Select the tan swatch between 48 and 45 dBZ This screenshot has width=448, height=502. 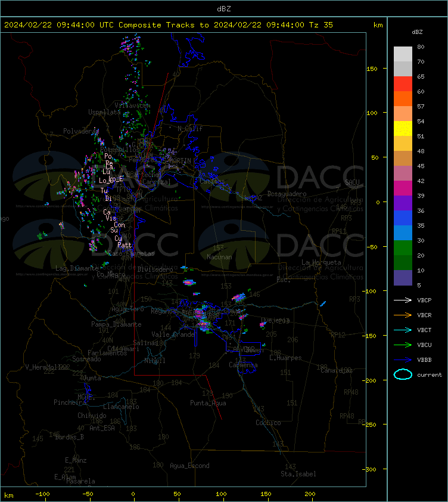pos(403,158)
